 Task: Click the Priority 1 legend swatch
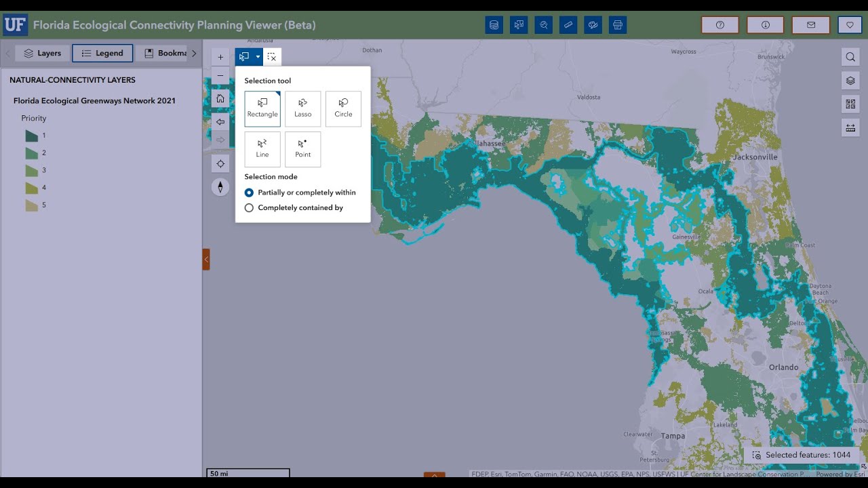32,136
